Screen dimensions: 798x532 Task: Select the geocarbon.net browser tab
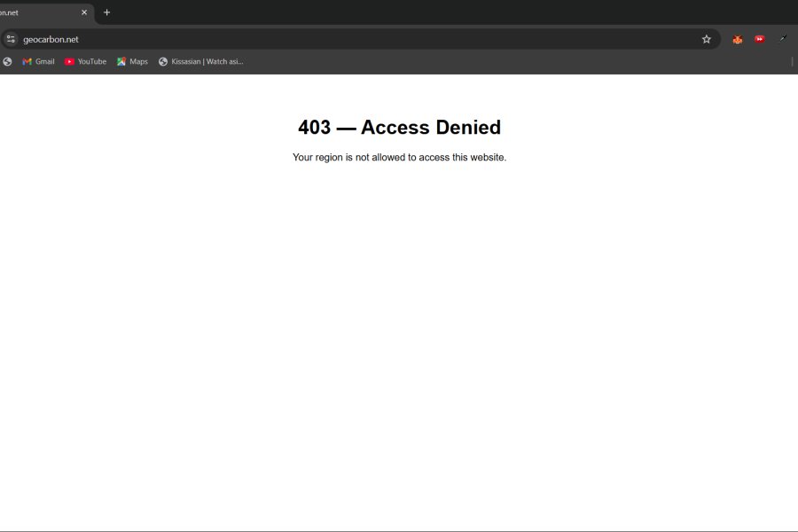(35, 12)
